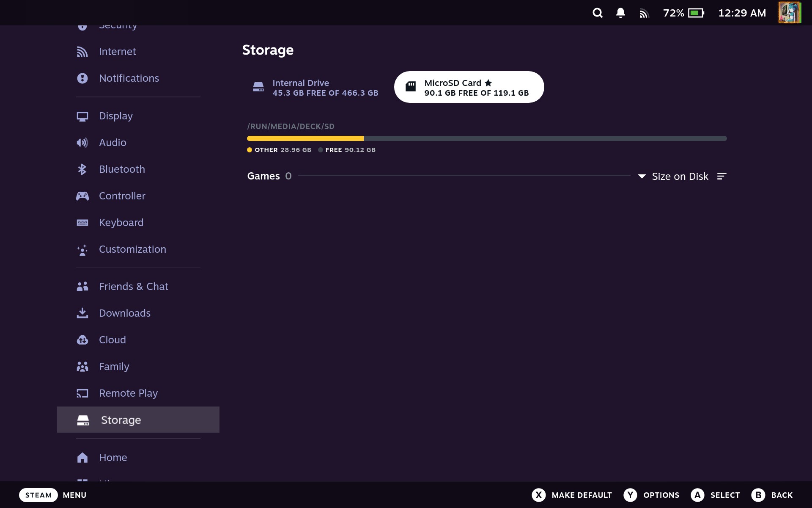
Task: Go to Home settings entry
Action: click(x=138, y=458)
